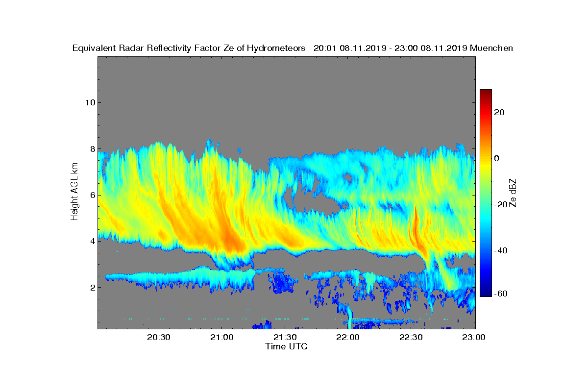Click the '-40' colorbar tick label
Viewport: 588px width, 392px height.
tap(501, 250)
